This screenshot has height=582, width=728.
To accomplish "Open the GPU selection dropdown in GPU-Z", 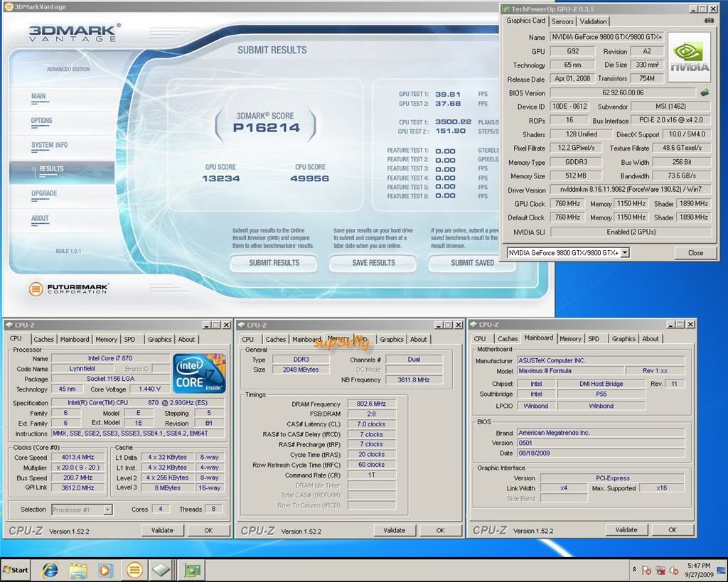I will pos(624,252).
